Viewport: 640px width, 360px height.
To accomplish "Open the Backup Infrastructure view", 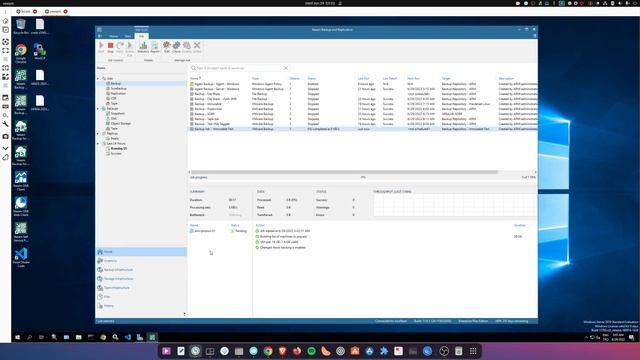I will coord(141,270).
